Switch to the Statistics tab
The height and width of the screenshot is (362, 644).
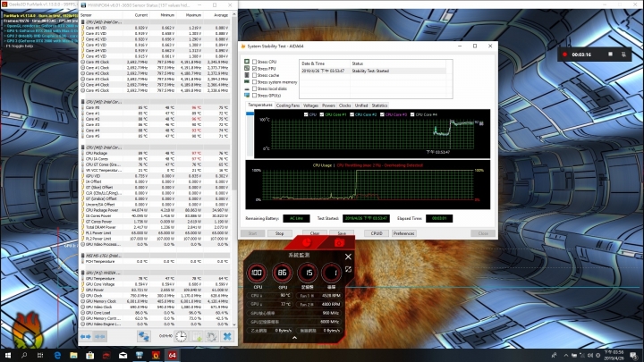[379, 105]
